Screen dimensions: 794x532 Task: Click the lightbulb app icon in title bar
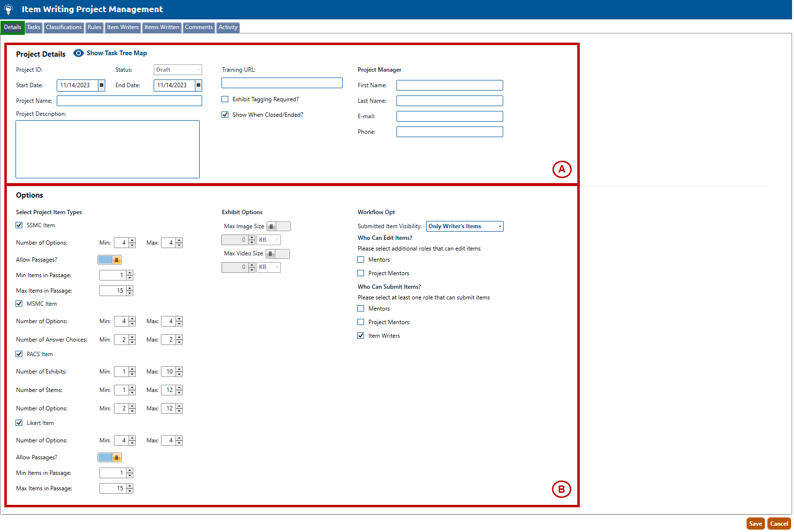pyautogui.click(x=8, y=9)
